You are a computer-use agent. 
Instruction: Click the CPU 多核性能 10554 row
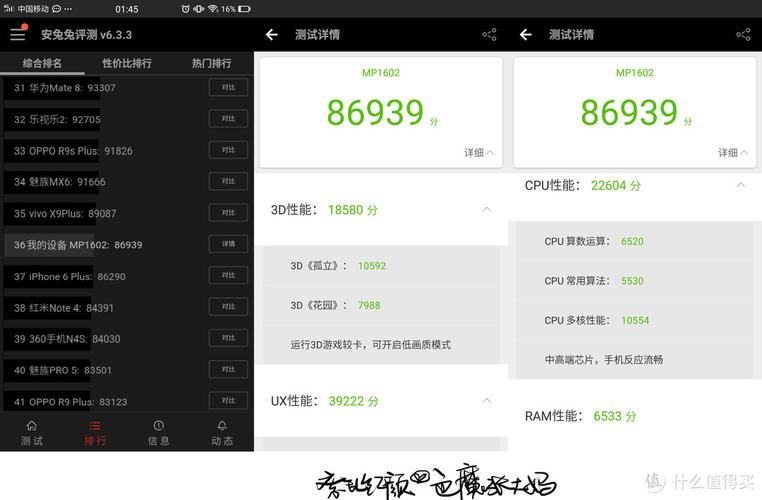(x=635, y=320)
